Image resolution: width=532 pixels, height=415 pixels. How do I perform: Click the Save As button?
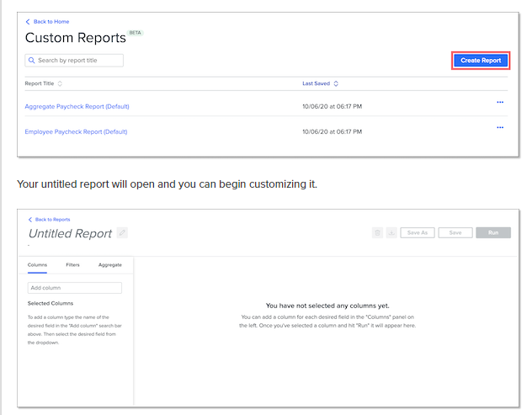[417, 232]
